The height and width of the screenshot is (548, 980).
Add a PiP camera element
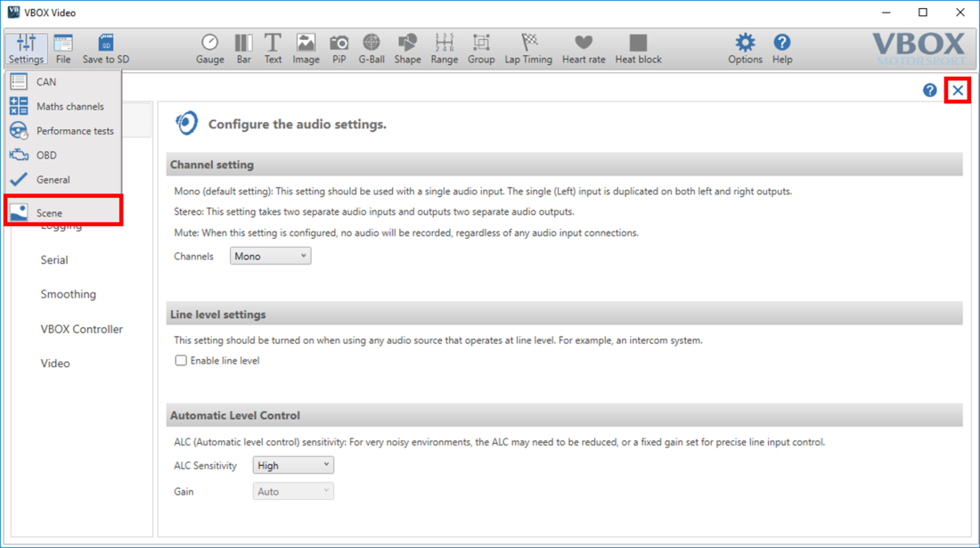(339, 49)
